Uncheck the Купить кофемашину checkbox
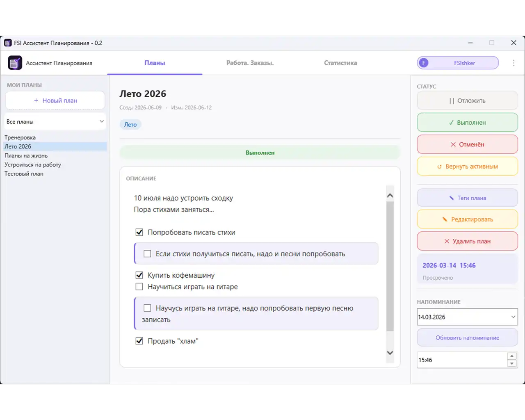This screenshot has width=525, height=420. click(139, 275)
